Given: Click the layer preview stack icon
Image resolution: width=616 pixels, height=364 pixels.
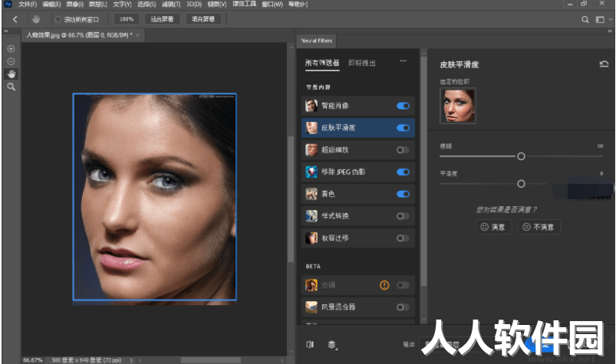Looking at the screenshot, I should point(332,344).
